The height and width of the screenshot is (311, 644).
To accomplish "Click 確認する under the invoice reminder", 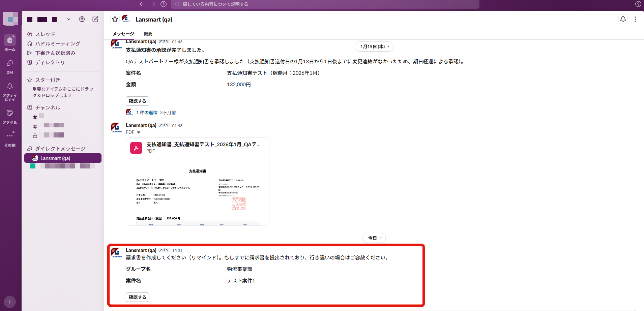I will (x=138, y=297).
